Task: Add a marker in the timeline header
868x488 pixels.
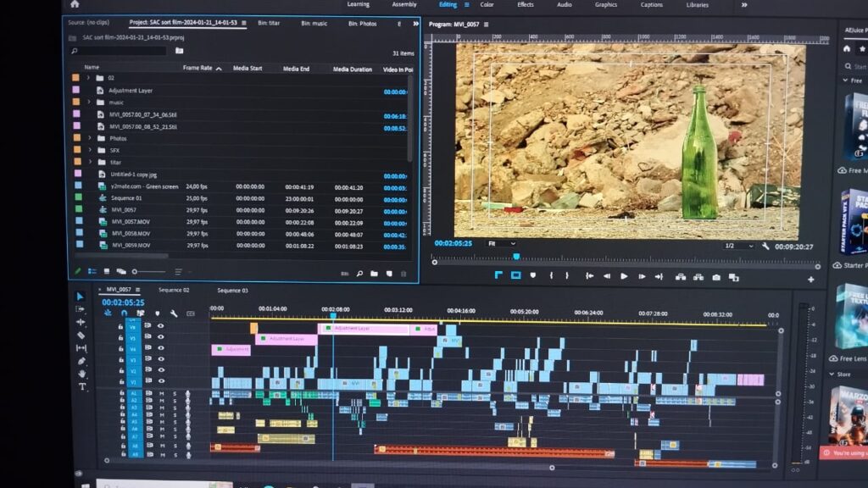Action: point(157,313)
